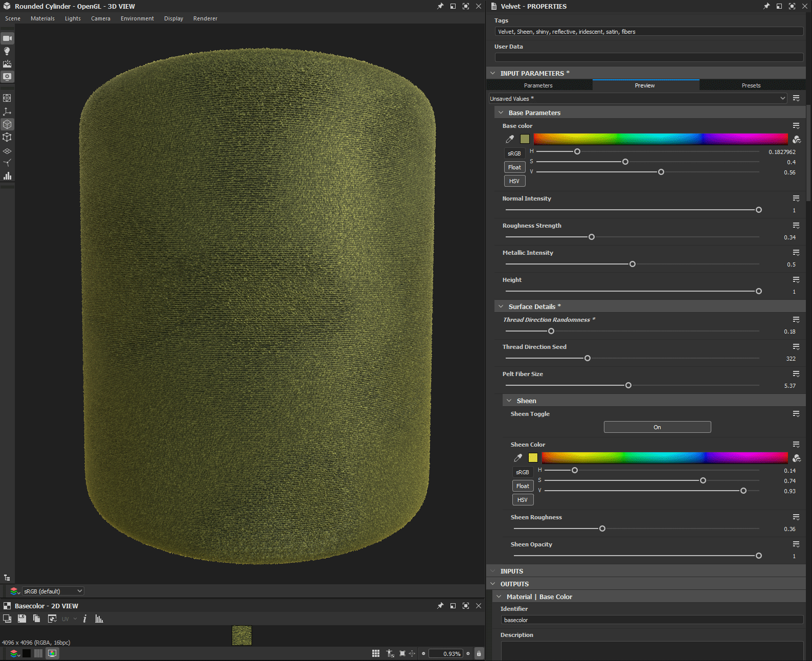Viewport: 812px width, 661px height.
Task: Open the environment image icon in sidebar
Action: pos(7,64)
